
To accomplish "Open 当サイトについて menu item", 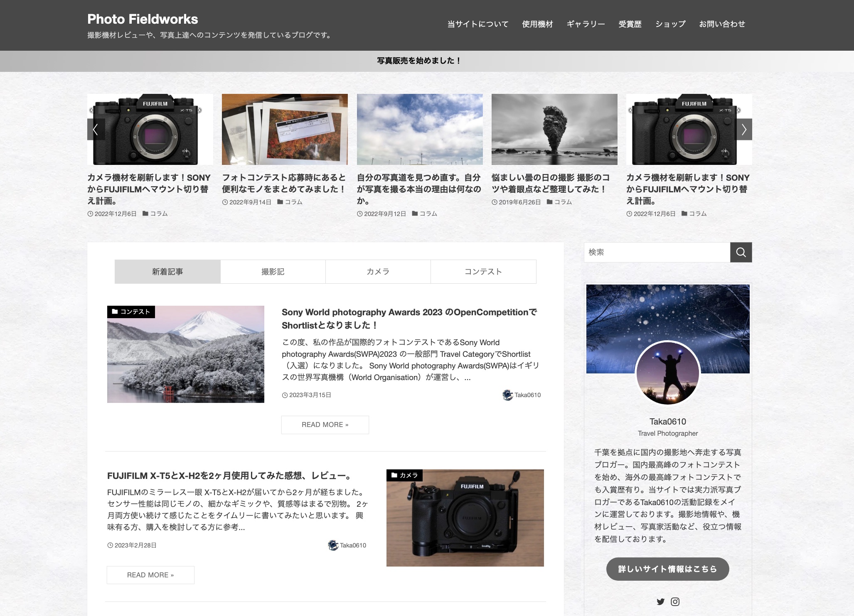I will pos(477,24).
